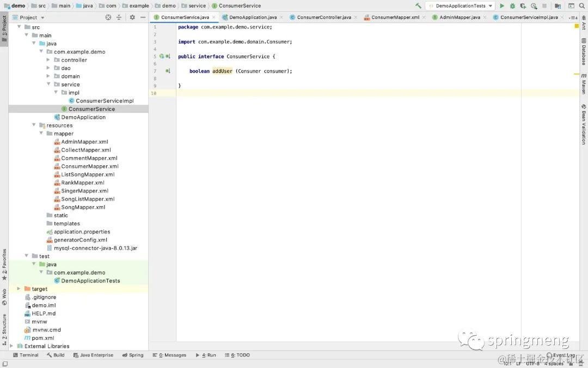This screenshot has height=368, width=588.
Task: Expand the domain package
Action: coord(48,76)
